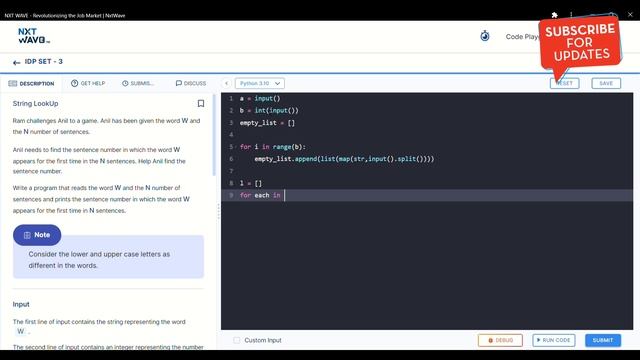640x360 pixels.
Task: Click the 'IDP SET - 3' title text
Action: (44, 62)
